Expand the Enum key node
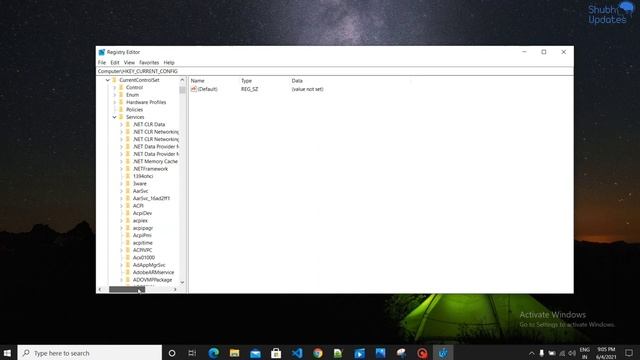 pos(115,95)
